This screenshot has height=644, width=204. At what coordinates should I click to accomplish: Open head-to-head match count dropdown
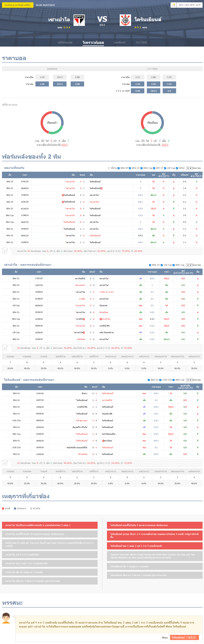pos(189,168)
